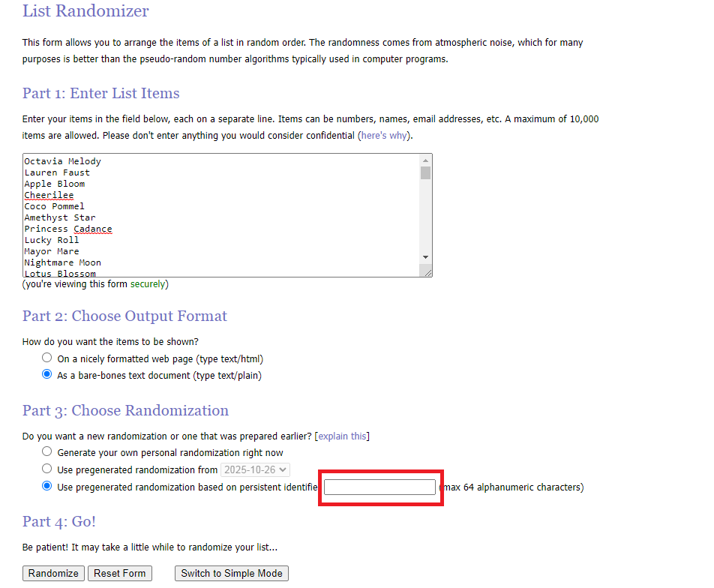
Task: Select persistent identifier randomization radio button
Action: (x=47, y=486)
